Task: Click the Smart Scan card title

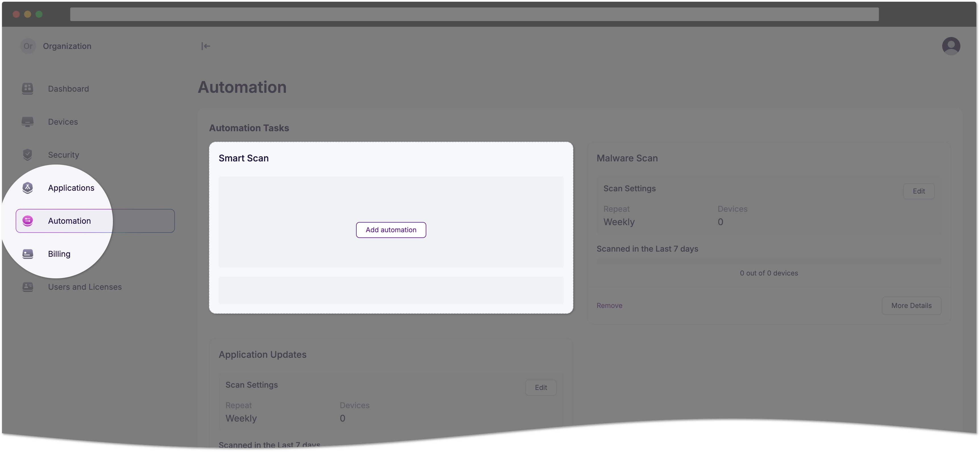Action: click(243, 158)
